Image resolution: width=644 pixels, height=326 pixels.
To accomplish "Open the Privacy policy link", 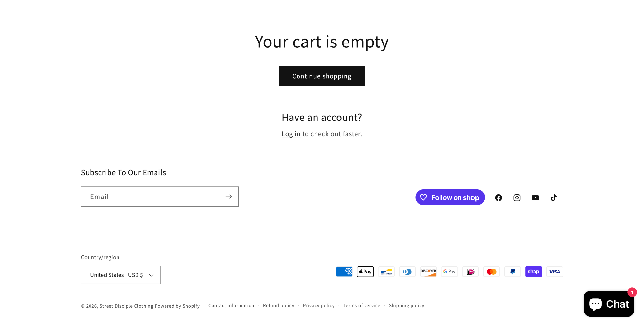I will [x=318, y=306].
